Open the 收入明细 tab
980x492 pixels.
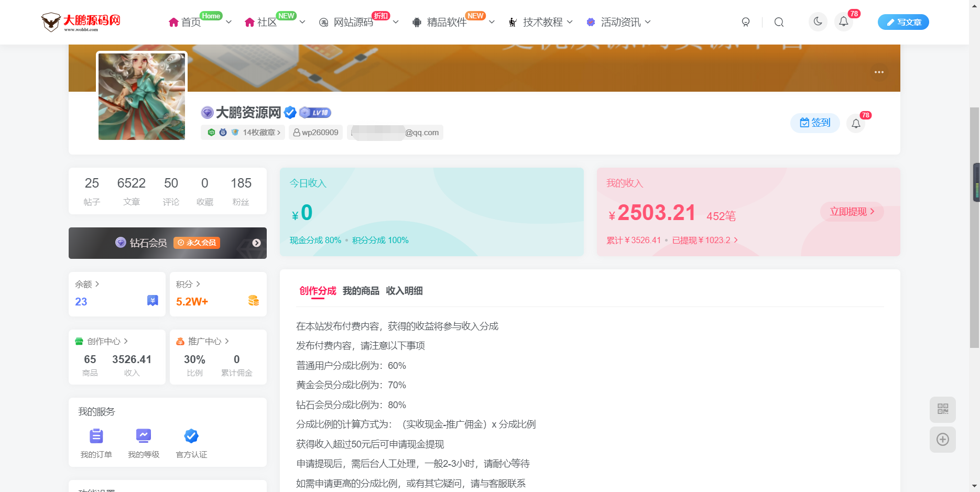click(x=405, y=291)
